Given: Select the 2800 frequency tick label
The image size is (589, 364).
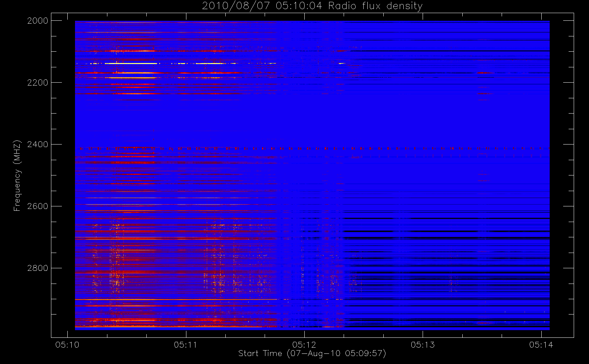Looking at the screenshot, I should [37, 268].
